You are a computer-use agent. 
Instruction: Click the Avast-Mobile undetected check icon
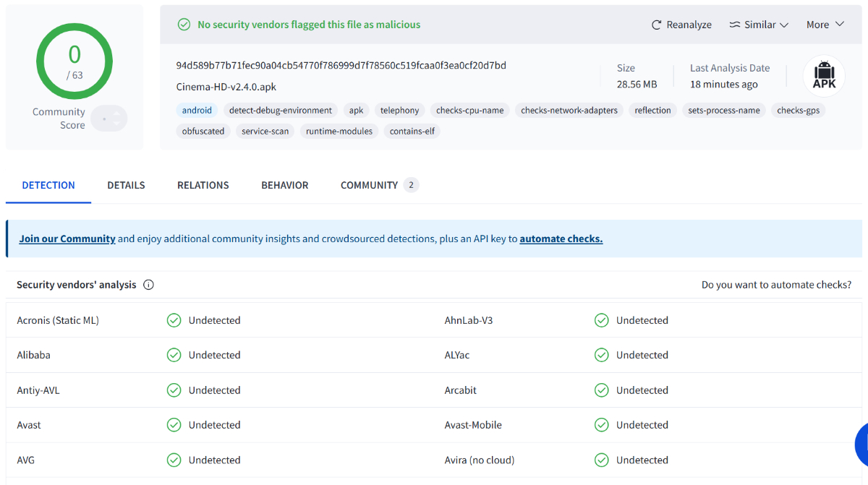pos(601,425)
